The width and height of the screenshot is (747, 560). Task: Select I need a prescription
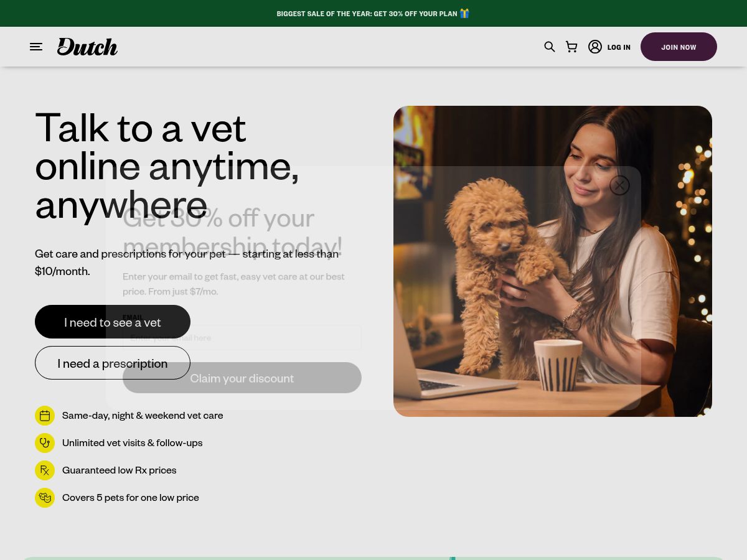pos(113,363)
